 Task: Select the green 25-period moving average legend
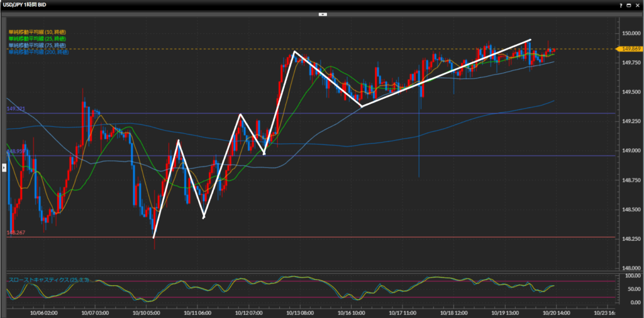pos(36,38)
